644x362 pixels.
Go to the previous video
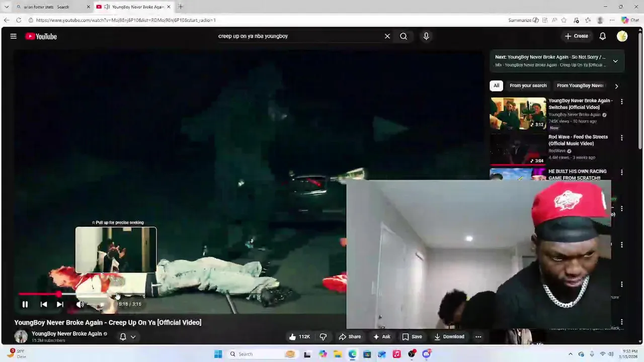(44, 304)
